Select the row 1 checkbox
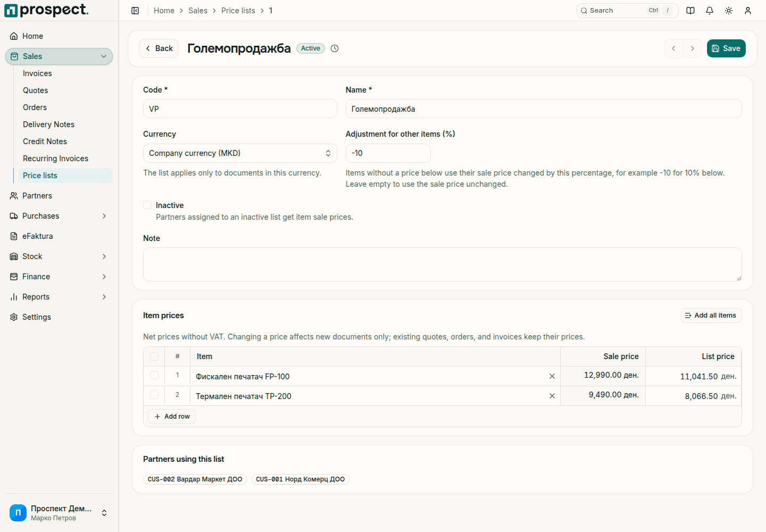The width and height of the screenshot is (766, 532). 154,375
